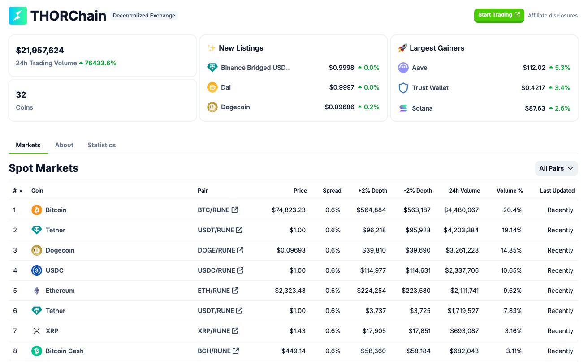Open the Affiliate disclosures link

click(x=553, y=16)
